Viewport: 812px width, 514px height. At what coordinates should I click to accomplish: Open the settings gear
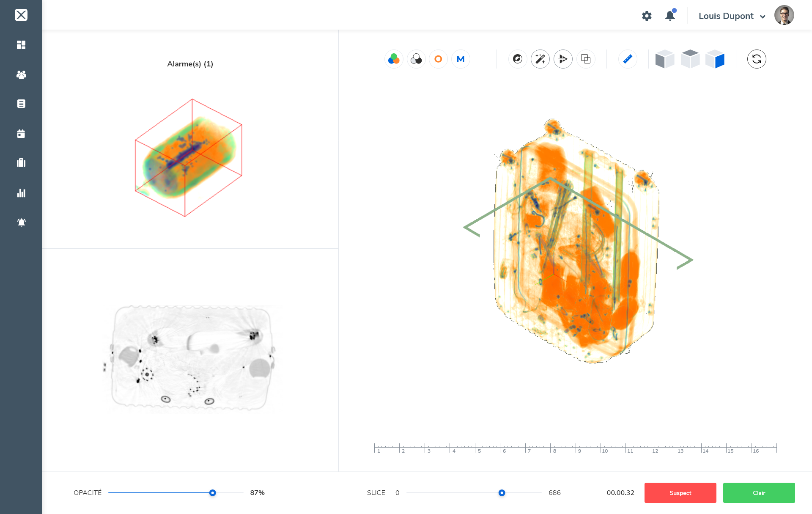tap(647, 16)
